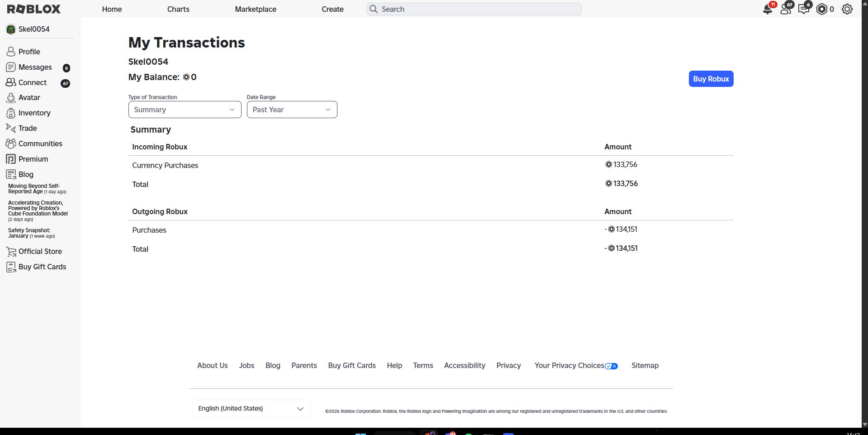Go to the Marketplace tab
Viewport: 868px width, 435px height.
click(x=256, y=9)
